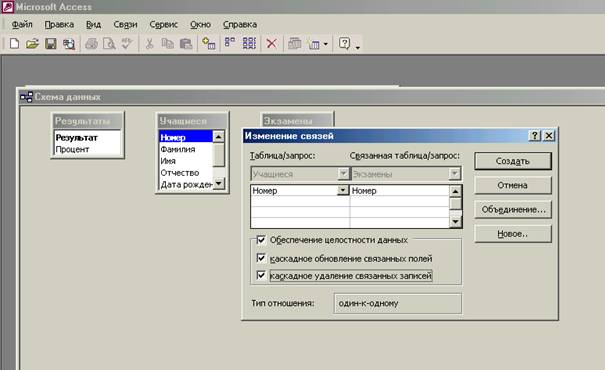Click the Объединение… button
The width and height of the screenshot is (605, 370).
[513, 209]
